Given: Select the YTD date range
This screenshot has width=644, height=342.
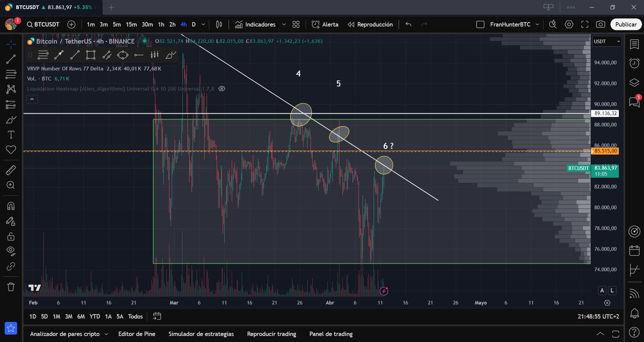Looking at the screenshot, I should [95, 316].
